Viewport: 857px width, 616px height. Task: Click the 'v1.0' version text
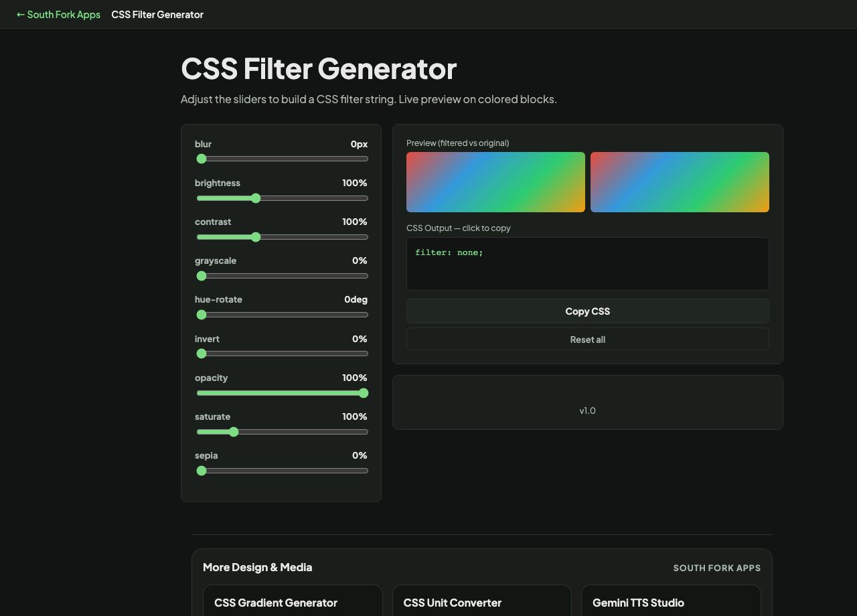coord(588,410)
